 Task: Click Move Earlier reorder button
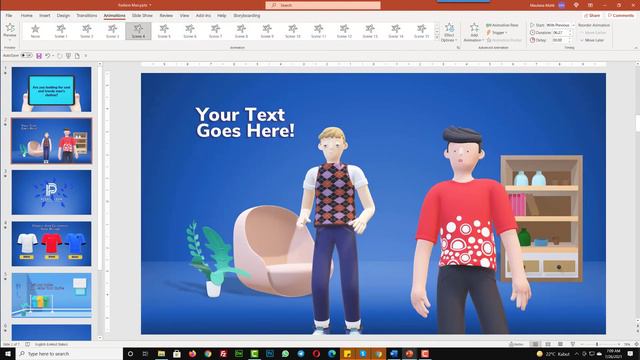point(593,33)
